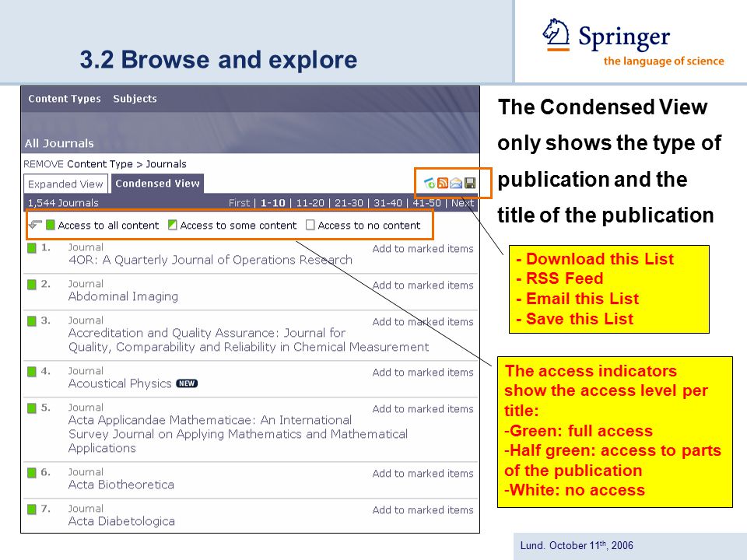Click the white 'Access to no content' icon
The image size is (747, 560).
coord(310,225)
